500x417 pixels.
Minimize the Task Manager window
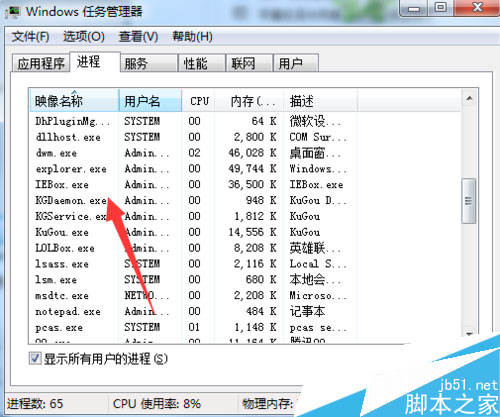click(414, 9)
